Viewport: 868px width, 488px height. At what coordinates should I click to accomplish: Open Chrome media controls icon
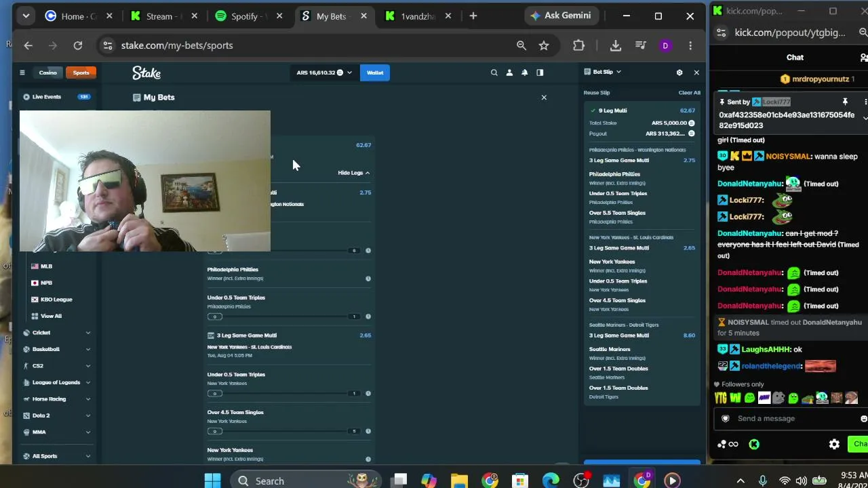click(x=641, y=45)
